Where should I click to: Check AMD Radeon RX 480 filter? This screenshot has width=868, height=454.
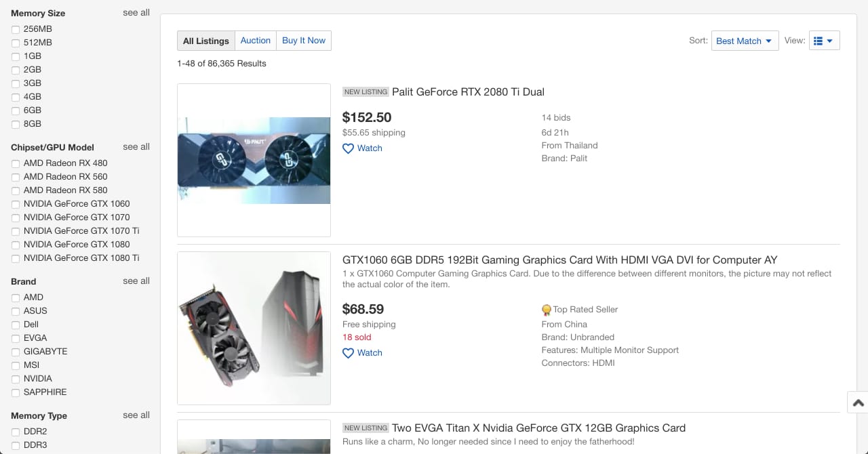coord(16,163)
